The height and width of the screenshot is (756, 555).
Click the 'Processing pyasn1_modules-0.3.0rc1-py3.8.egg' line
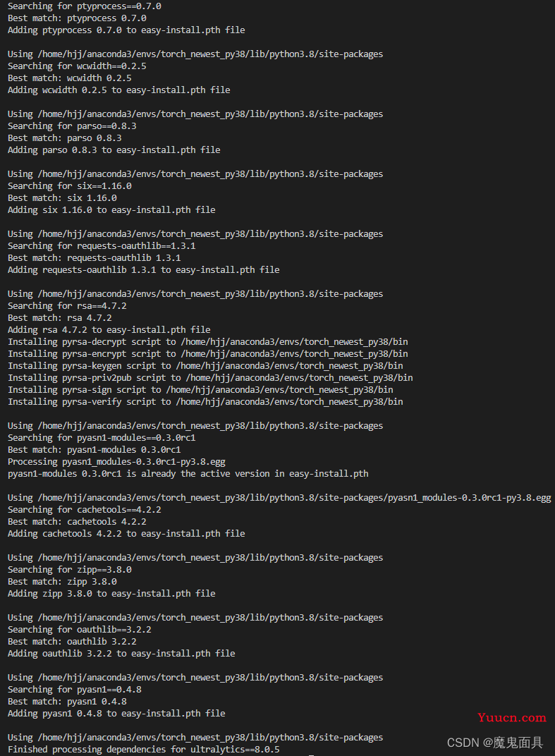point(116,462)
